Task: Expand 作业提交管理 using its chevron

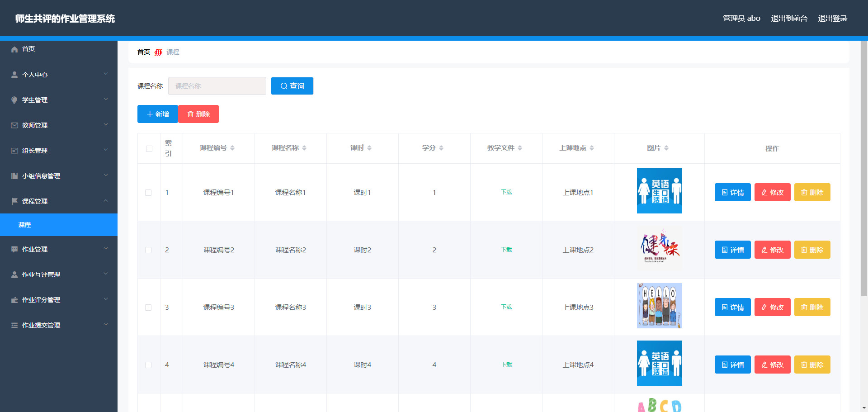Action: pos(106,324)
